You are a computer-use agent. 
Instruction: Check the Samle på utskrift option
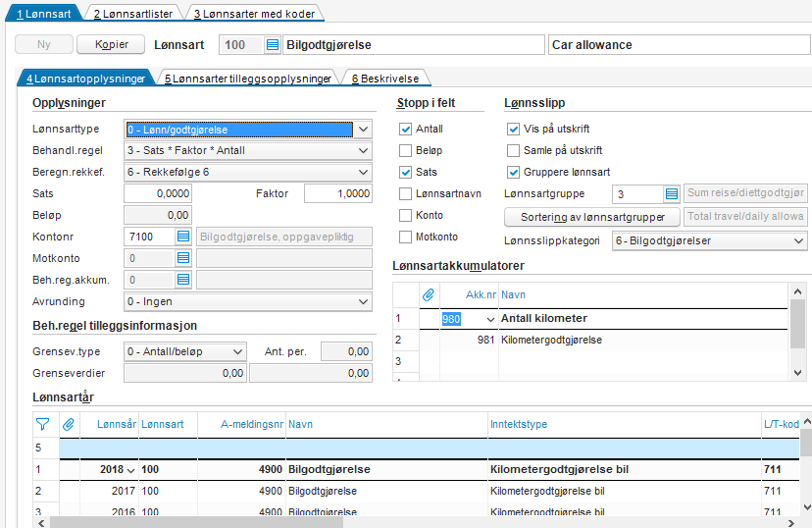(514, 150)
